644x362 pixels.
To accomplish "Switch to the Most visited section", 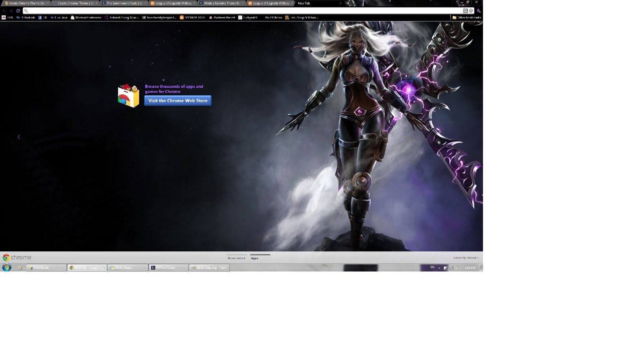I will [x=237, y=258].
